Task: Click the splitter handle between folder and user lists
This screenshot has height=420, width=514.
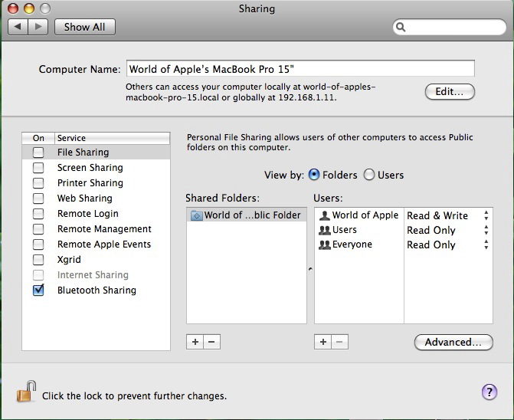Action: pyautogui.click(x=310, y=269)
